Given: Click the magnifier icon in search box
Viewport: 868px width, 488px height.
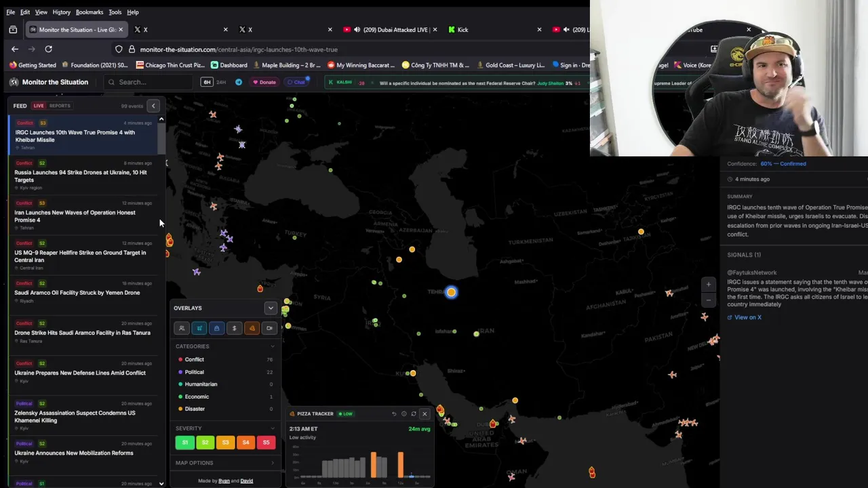Looking at the screenshot, I should (x=111, y=82).
